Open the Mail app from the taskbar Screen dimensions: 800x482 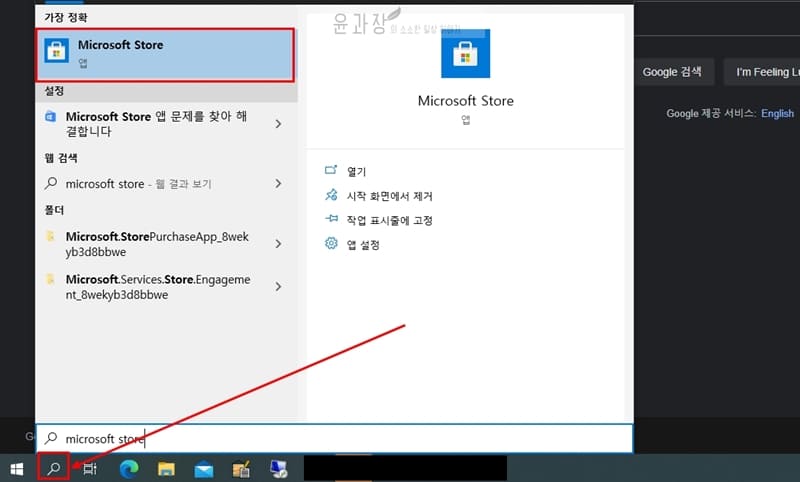[204, 469]
